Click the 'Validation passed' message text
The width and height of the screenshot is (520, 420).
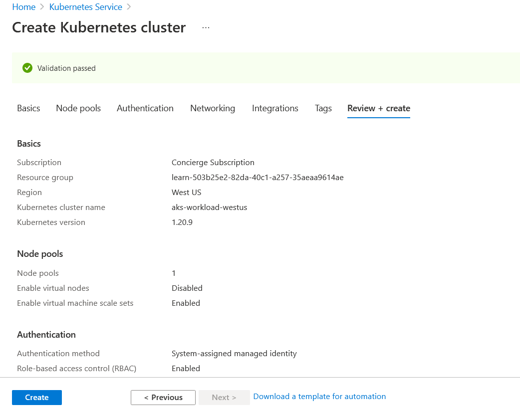point(66,68)
